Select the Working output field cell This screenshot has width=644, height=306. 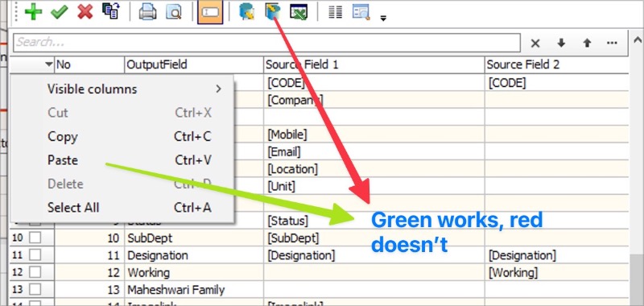(x=194, y=272)
